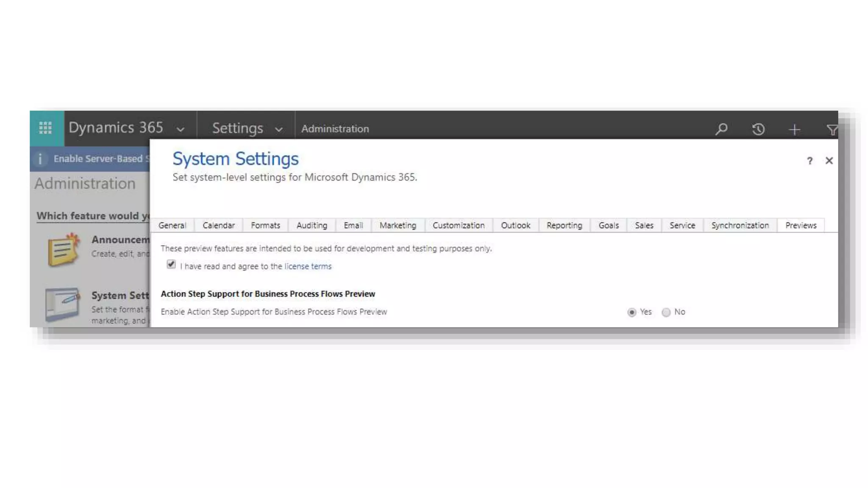Open the Synchronization tab
Viewport: 868px width, 488px height.
(x=740, y=225)
